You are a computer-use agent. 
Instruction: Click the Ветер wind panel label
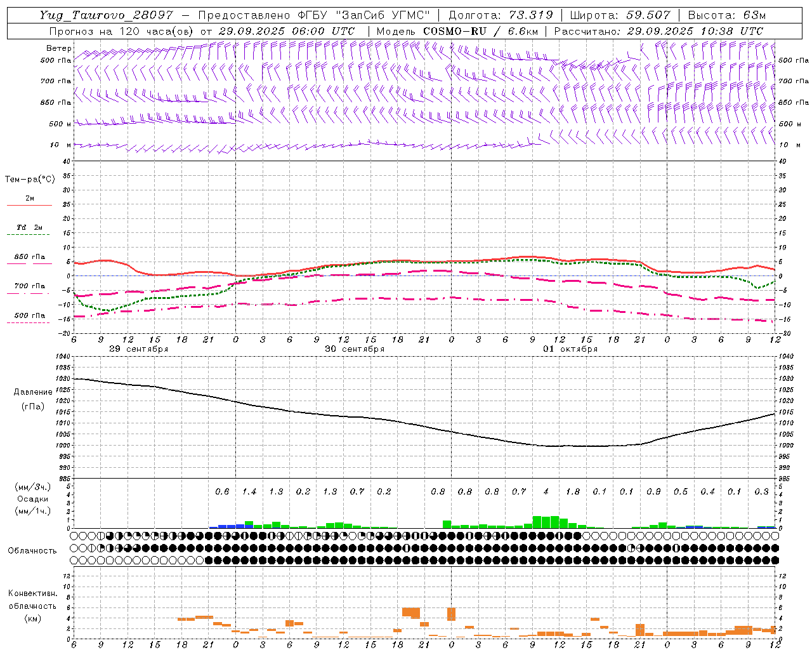(x=58, y=48)
